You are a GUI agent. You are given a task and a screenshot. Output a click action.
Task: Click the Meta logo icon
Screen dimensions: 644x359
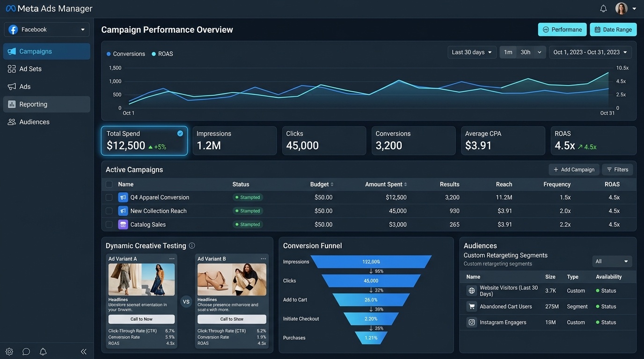[x=10, y=8]
